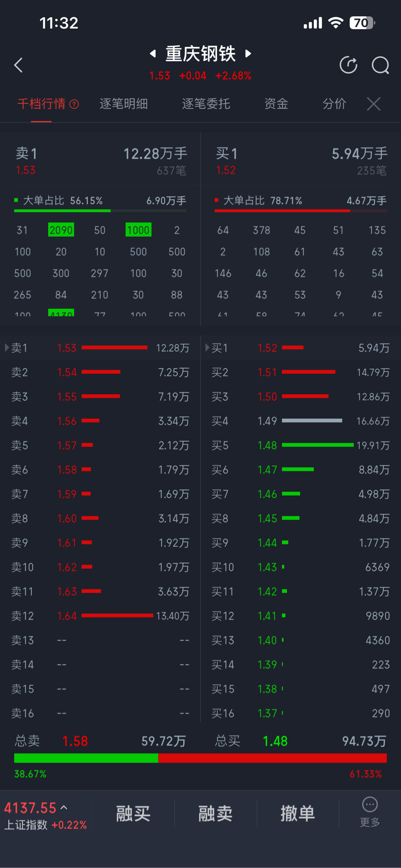Tap buy order quantity 378
Image resolution: width=401 pixels, height=868 pixels.
[x=262, y=230]
